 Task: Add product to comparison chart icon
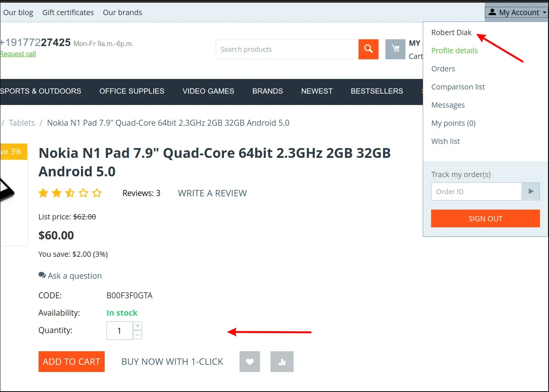click(282, 361)
